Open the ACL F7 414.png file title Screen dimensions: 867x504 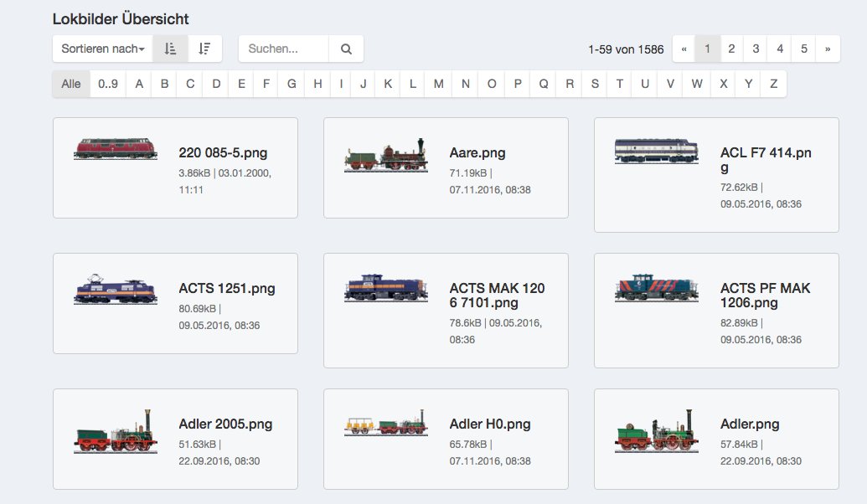tap(766, 160)
